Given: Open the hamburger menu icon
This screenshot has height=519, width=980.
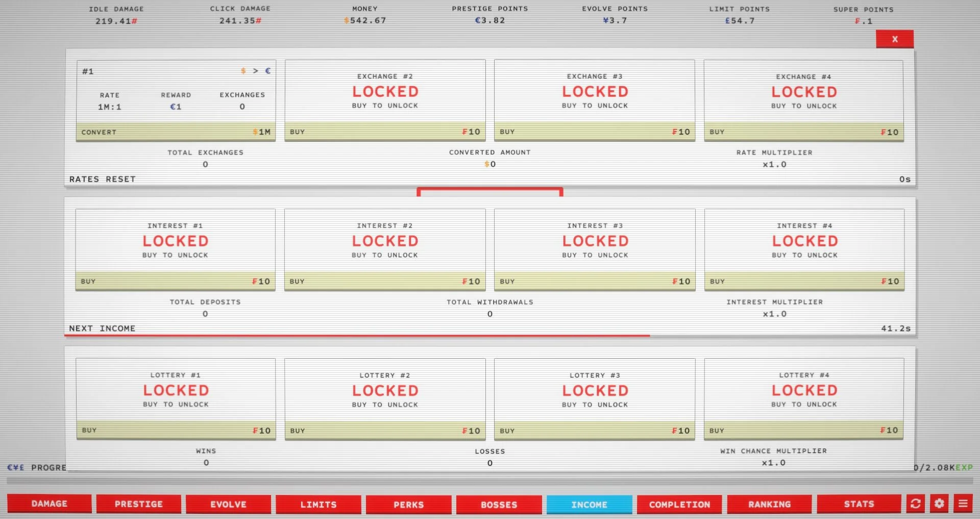Looking at the screenshot, I should coord(963,504).
